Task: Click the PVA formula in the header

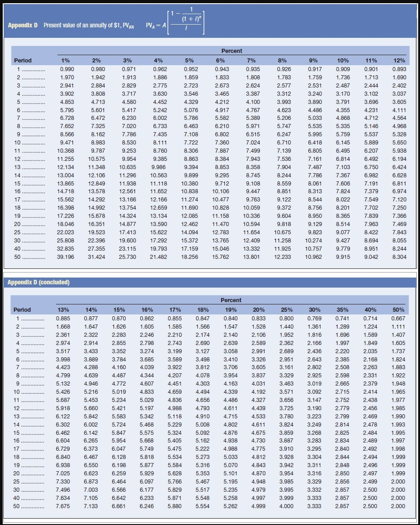Action: pos(175,22)
